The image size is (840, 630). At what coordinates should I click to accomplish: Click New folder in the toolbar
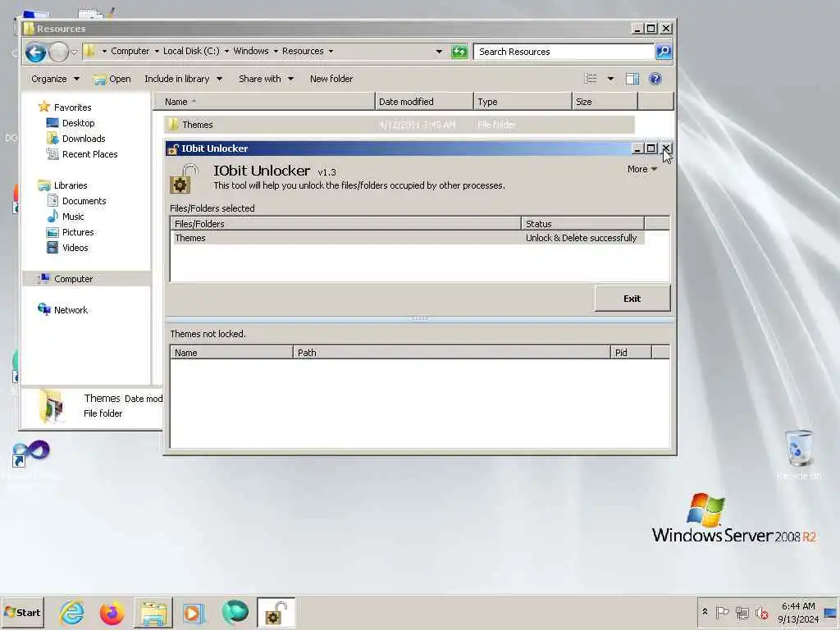tap(331, 79)
